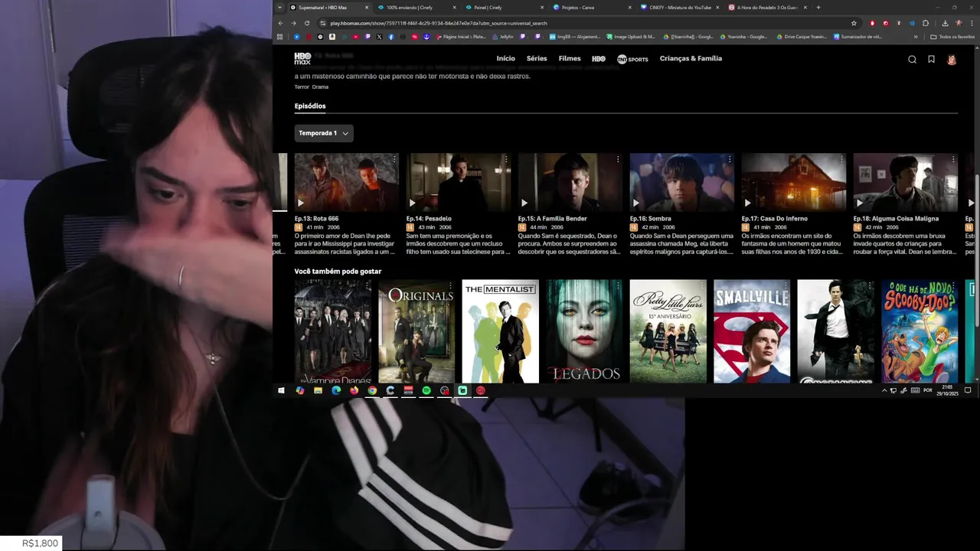Click the HBO Max logo
The height and width of the screenshot is (551, 980).
tap(302, 58)
